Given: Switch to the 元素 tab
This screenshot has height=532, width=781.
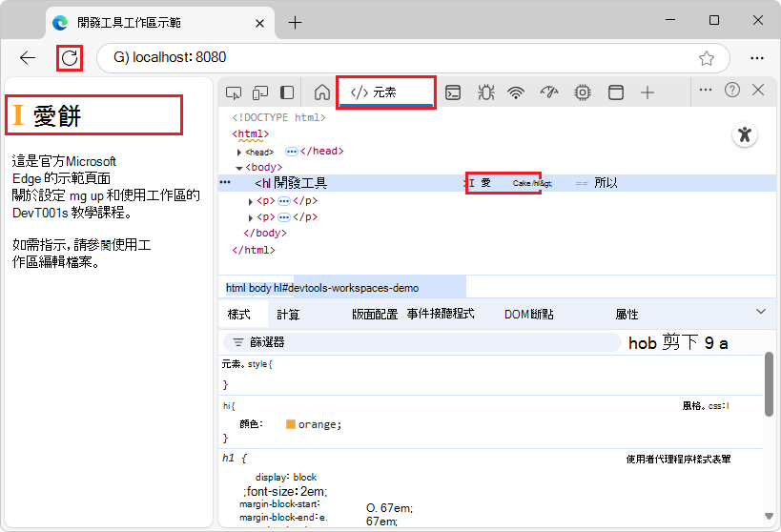Looking at the screenshot, I should coord(385,92).
